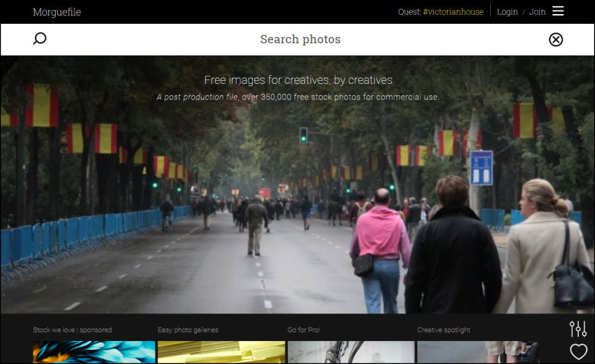The image size is (595, 364).
Task: Click the heart favorites icon
Action: [x=578, y=352]
